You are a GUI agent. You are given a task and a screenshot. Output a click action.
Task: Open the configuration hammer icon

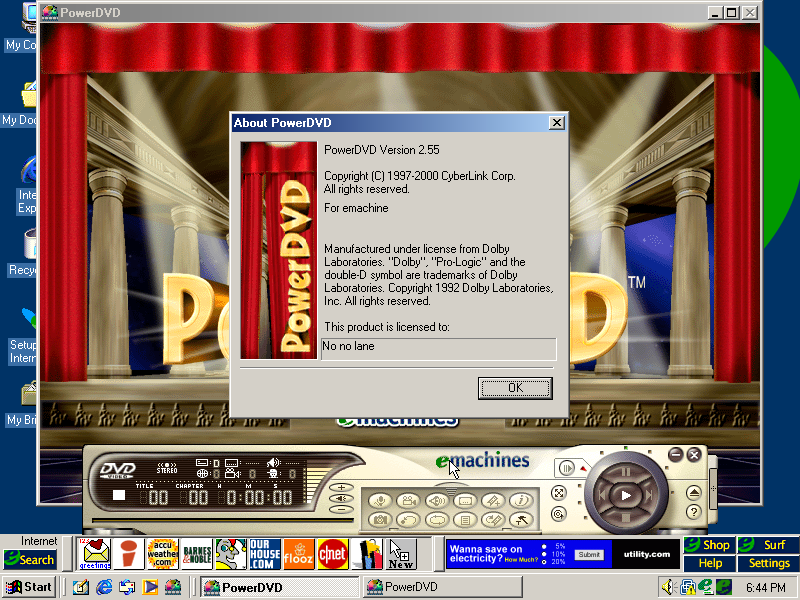519,519
